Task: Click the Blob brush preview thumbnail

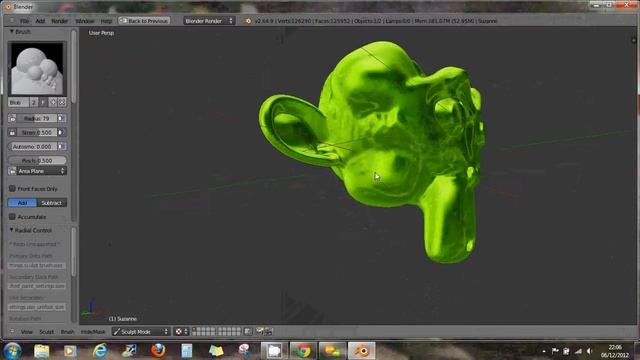Action: [37, 69]
